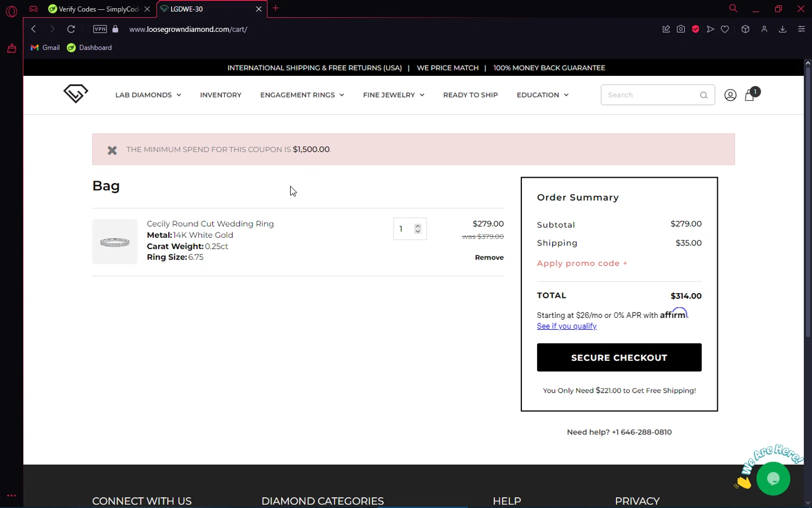Increase ring quantity with up arrow
The image size is (812, 508).
coord(418,226)
